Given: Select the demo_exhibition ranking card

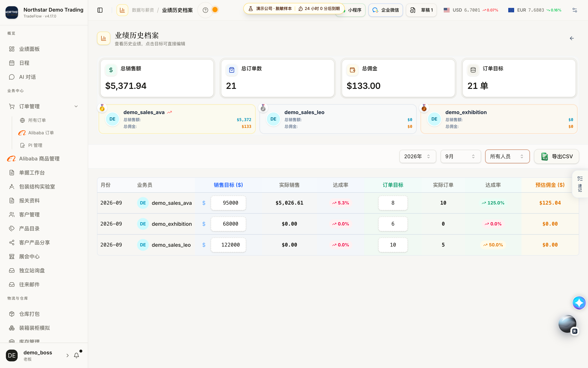Looking at the screenshot, I should (499, 119).
